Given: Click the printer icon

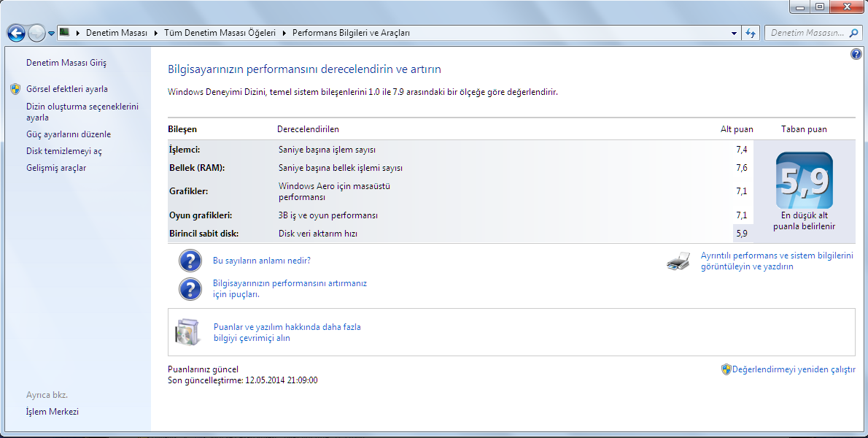Looking at the screenshot, I should click(678, 261).
